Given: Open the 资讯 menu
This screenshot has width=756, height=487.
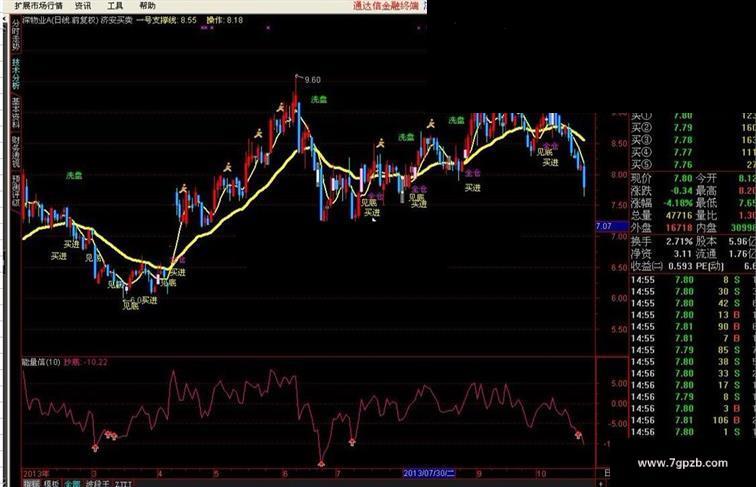Looking at the screenshot, I should [82, 6].
